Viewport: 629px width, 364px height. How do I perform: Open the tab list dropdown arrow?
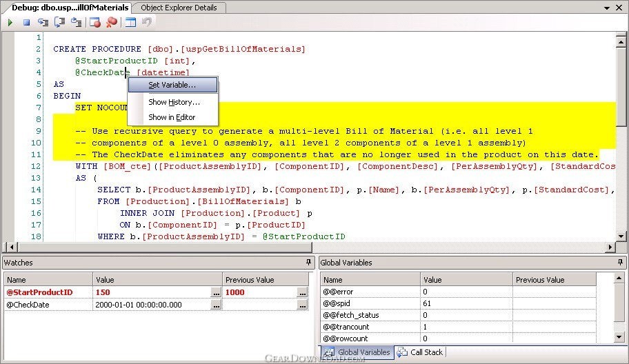pos(607,8)
